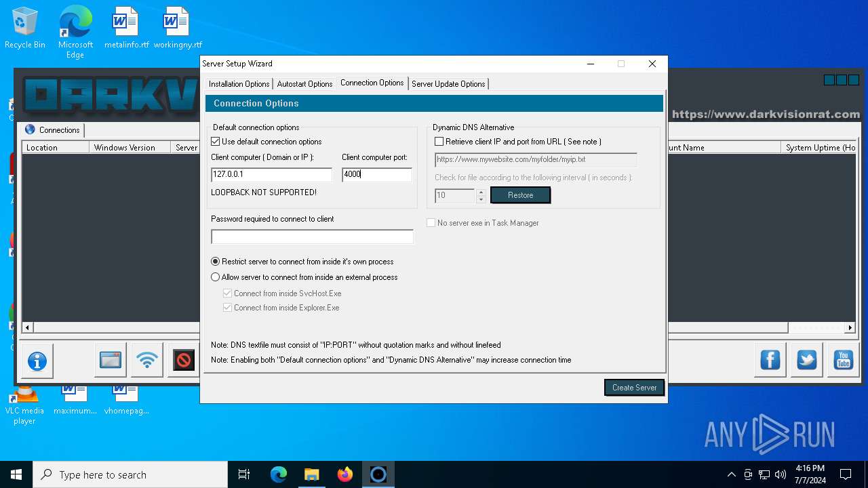Image resolution: width=868 pixels, height=488 pixels.
Task: Open metalinfo.rtf desktop file
Action: pyautogui.click(x=126, y=28)
